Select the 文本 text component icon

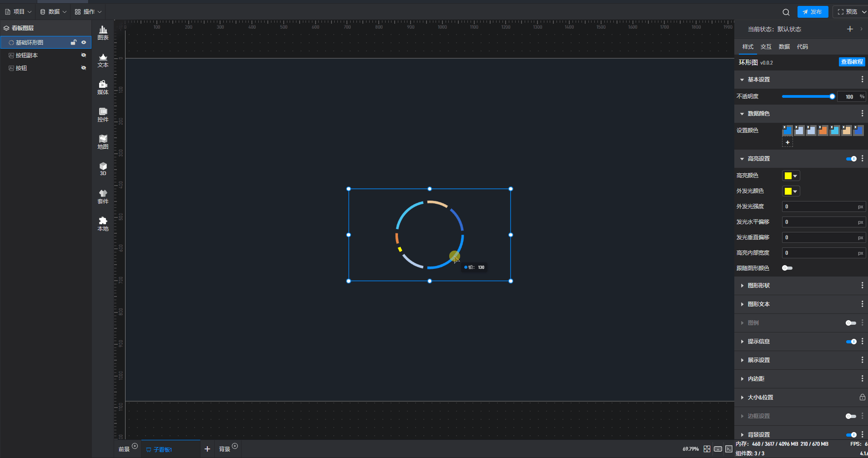[103, 60]
